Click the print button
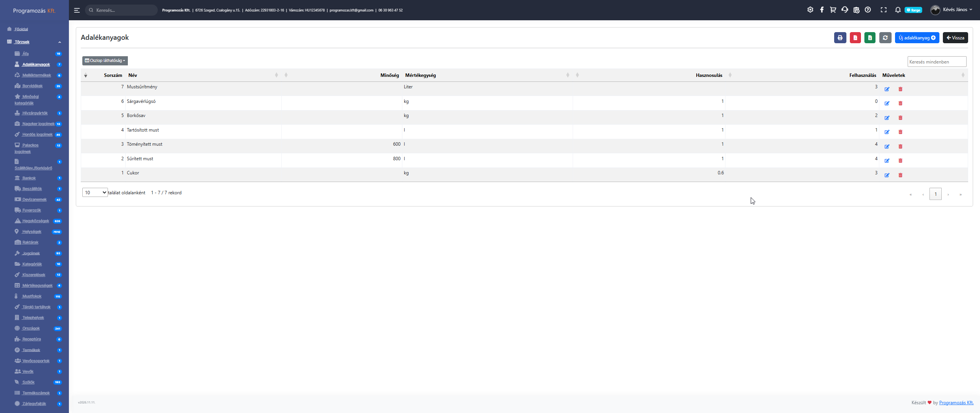The width and height of the screenshot is (980, 413). pyautogui.click(x=840, y=38)
